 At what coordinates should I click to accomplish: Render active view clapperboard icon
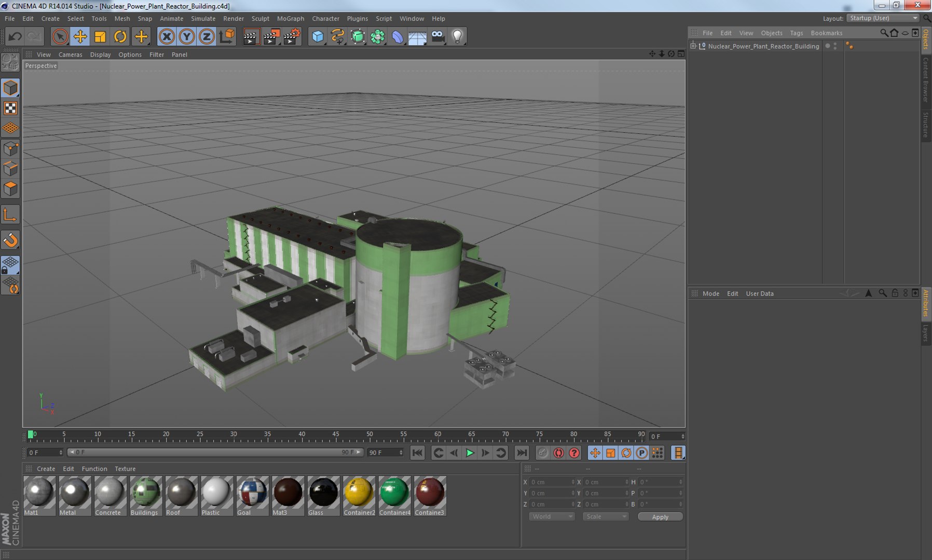point(251,36)
